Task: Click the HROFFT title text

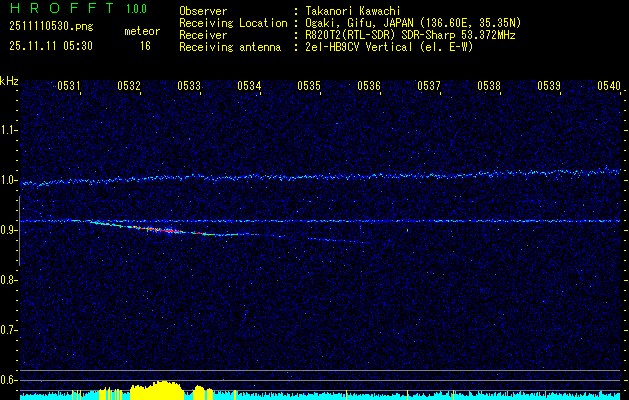Action: [x=60, y=8]
